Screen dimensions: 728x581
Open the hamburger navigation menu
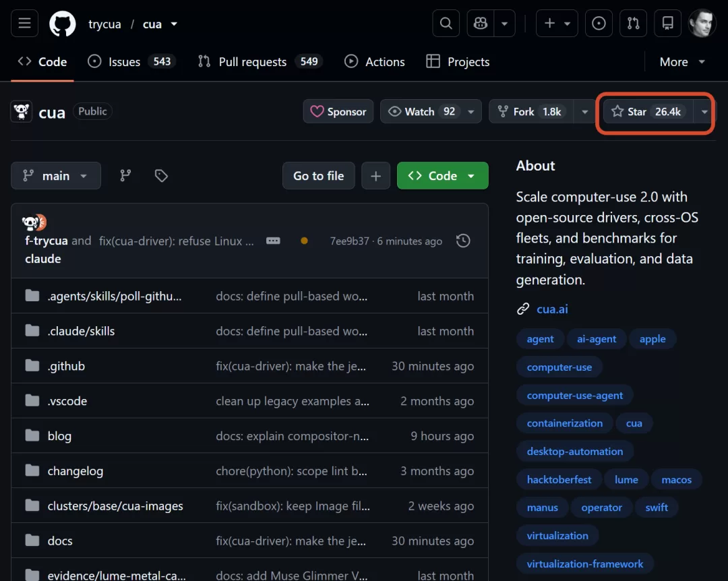click(25, 23)
